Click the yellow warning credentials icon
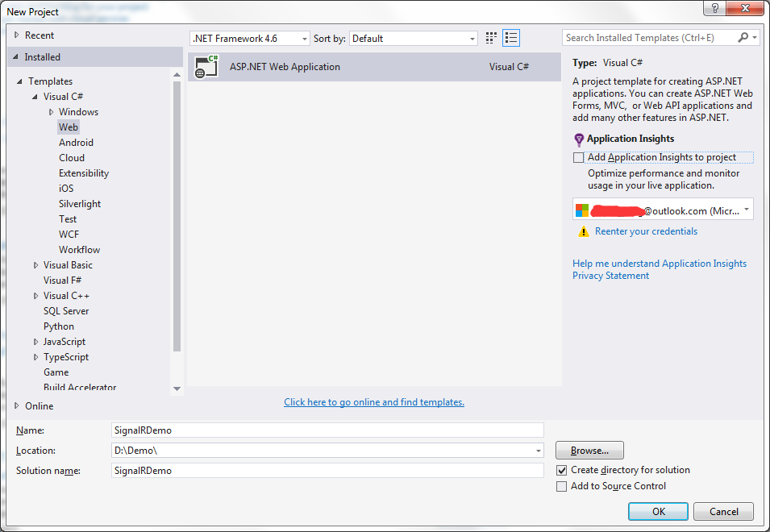770x532 pixels. point(584,231)
